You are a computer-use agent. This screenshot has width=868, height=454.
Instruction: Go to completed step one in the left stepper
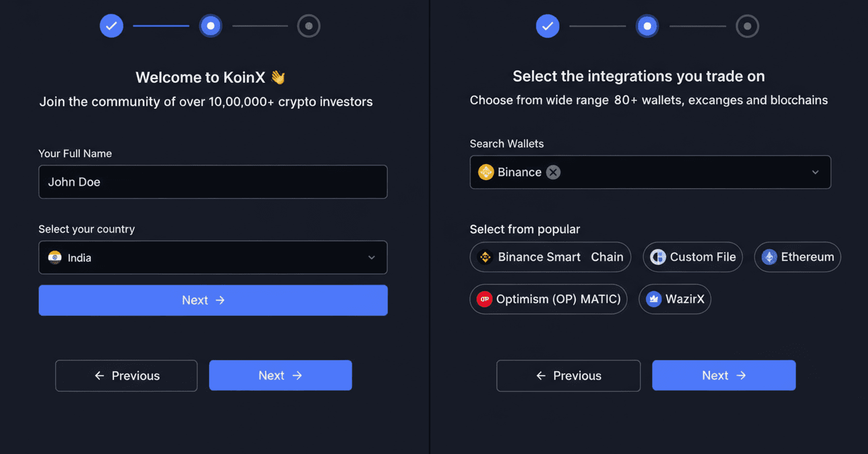[112, 26]
